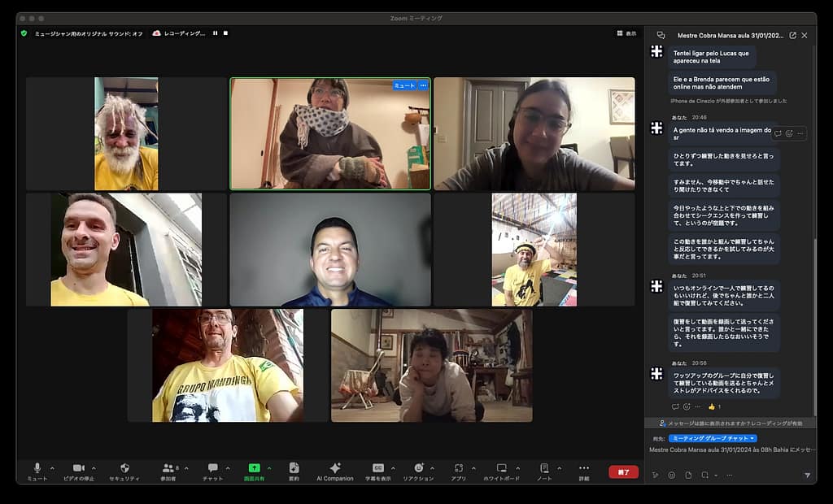Click the chat message input field

coord(731,450)
